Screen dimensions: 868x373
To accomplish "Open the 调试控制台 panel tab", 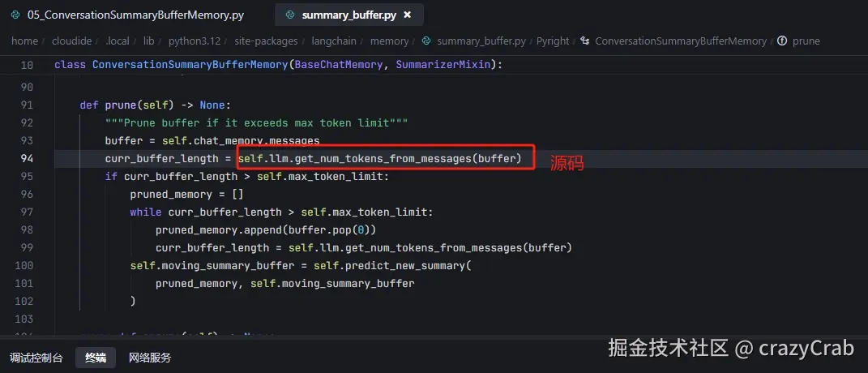I will tap(36, 358).
